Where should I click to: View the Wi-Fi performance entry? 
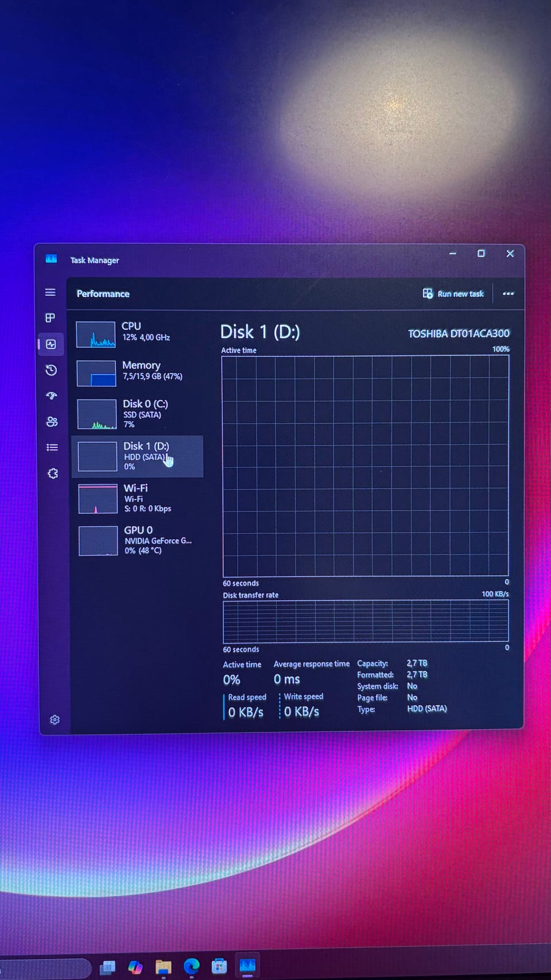pyautogui.click(x=138, y=498)
